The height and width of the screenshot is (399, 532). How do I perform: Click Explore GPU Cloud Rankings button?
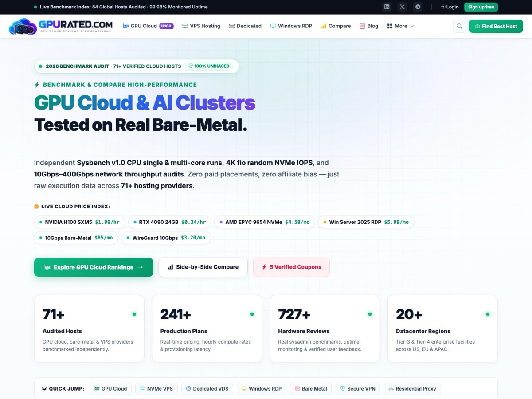point(94,267)
